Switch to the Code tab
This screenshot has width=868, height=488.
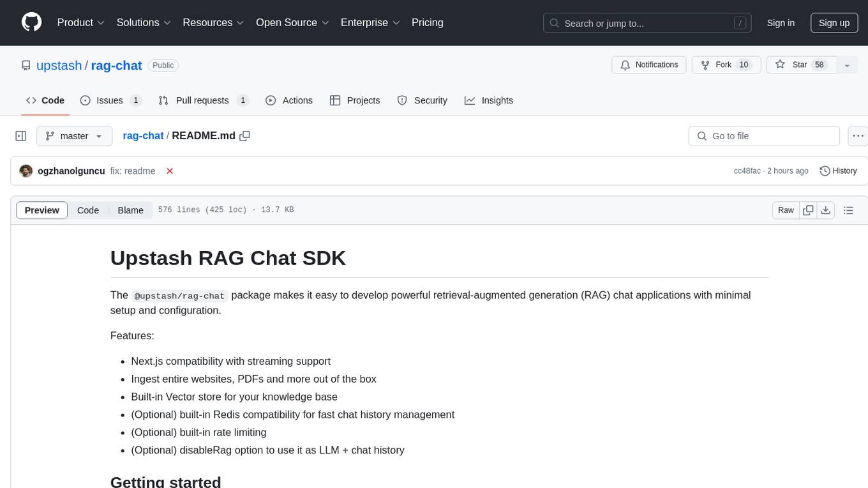tap(45, 100)
